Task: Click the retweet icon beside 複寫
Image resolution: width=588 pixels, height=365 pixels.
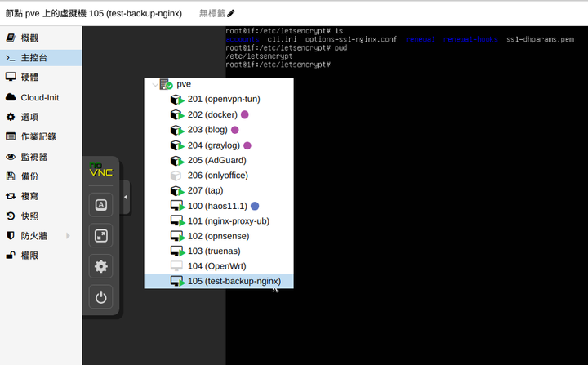Action: 11,196
